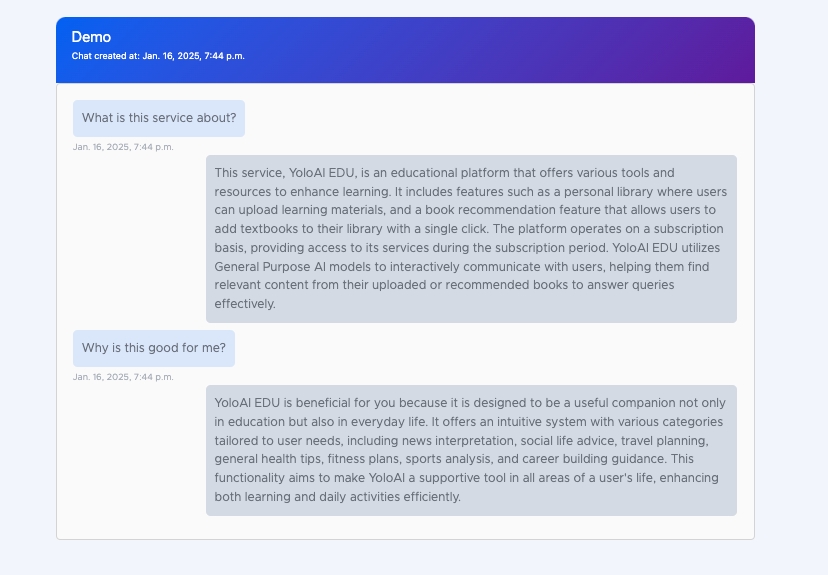Image resolution: width=828 pixels, height=575 pixels.
Task: Select the reply starting "YoloAI EDU is beneficial"
Action: tap(471, 450)
